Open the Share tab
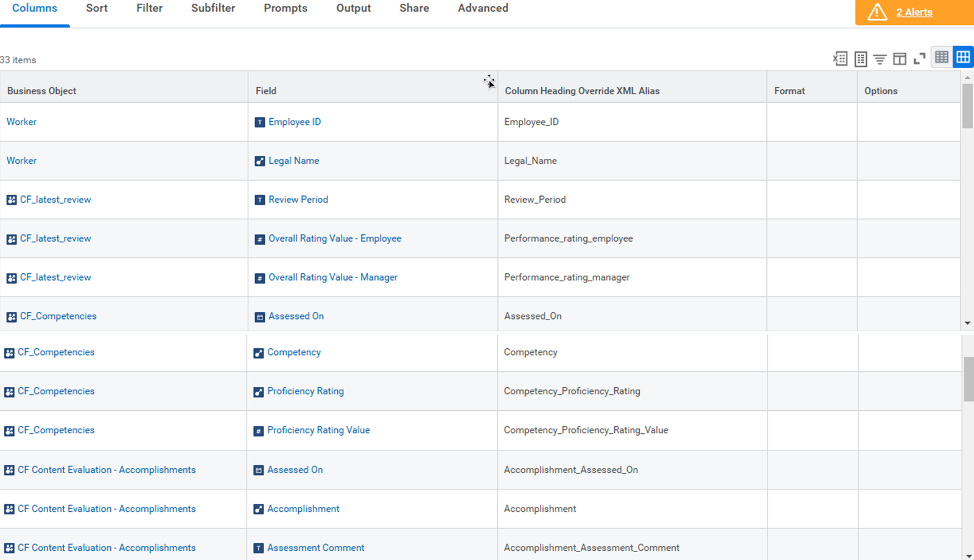The width and height of the screenshot is (974, 560). (x=414, y=9)
